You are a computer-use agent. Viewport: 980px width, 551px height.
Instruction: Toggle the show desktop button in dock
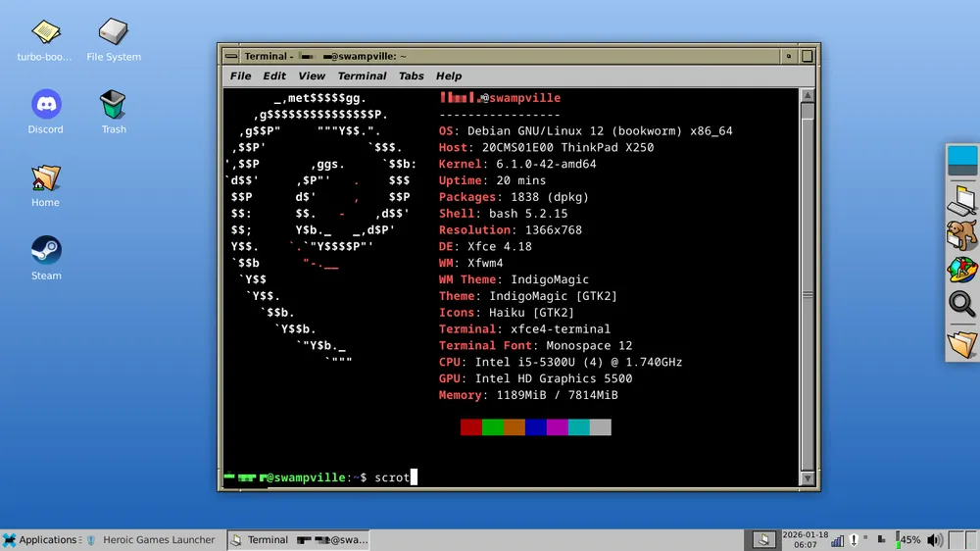[x=962, y=162]
